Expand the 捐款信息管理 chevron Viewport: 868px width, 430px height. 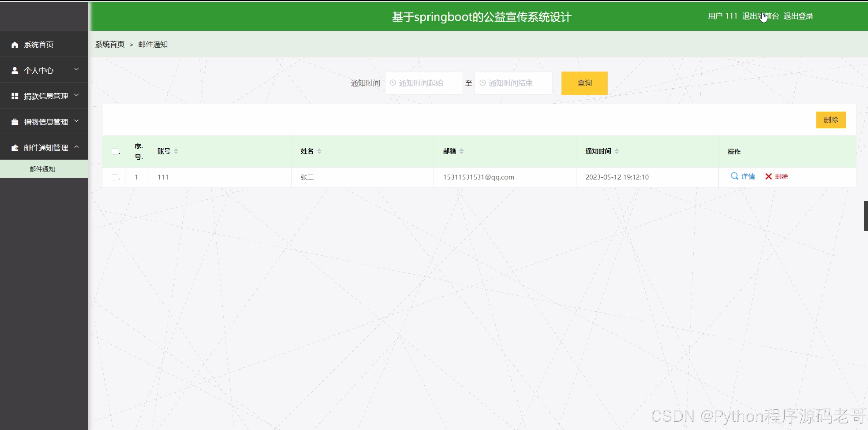(x=76, y=95)
